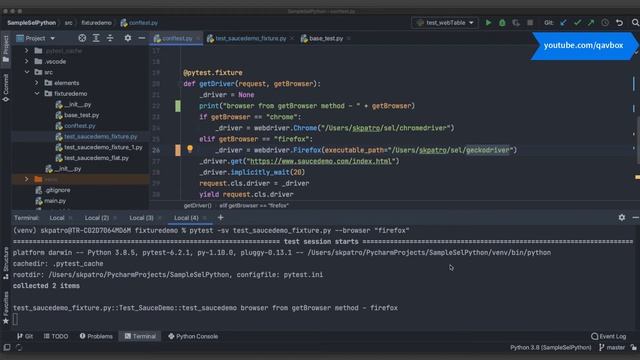Open .gitignore in project tree
The height and width of the screenshot is (360, 640).
pos(58,190)
